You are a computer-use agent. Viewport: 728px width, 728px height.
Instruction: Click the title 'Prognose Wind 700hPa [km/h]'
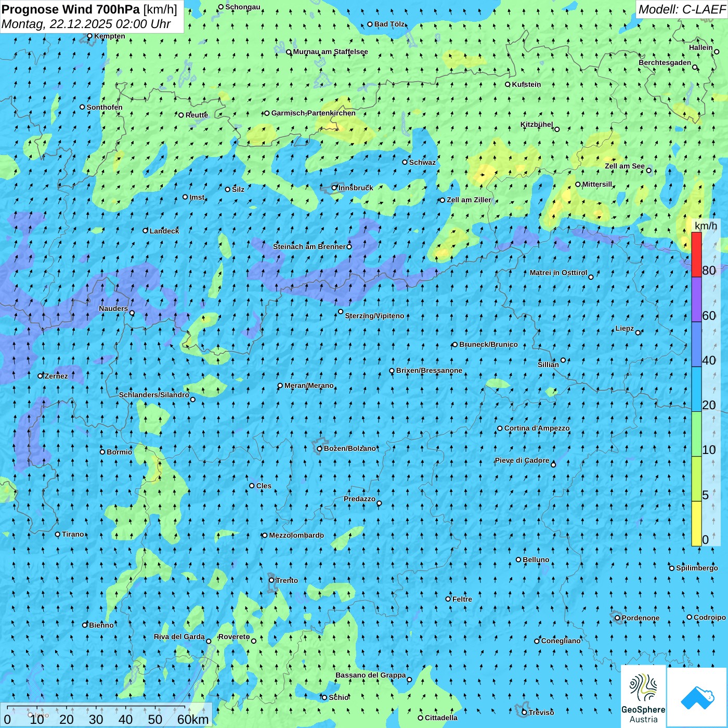[89, 9]
